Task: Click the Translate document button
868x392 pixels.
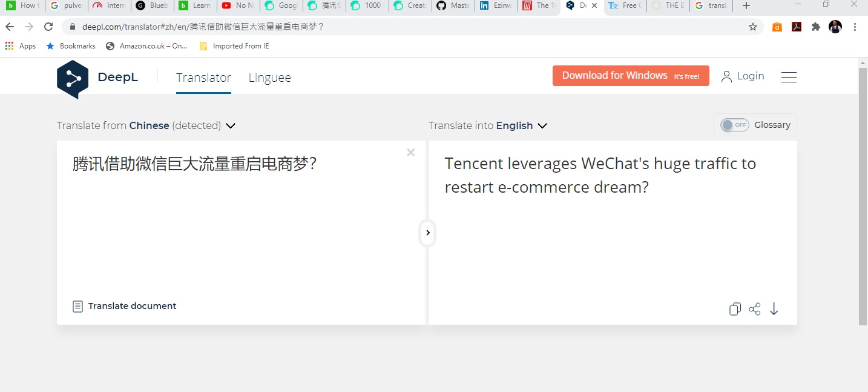Action: [x=125, y=306]
